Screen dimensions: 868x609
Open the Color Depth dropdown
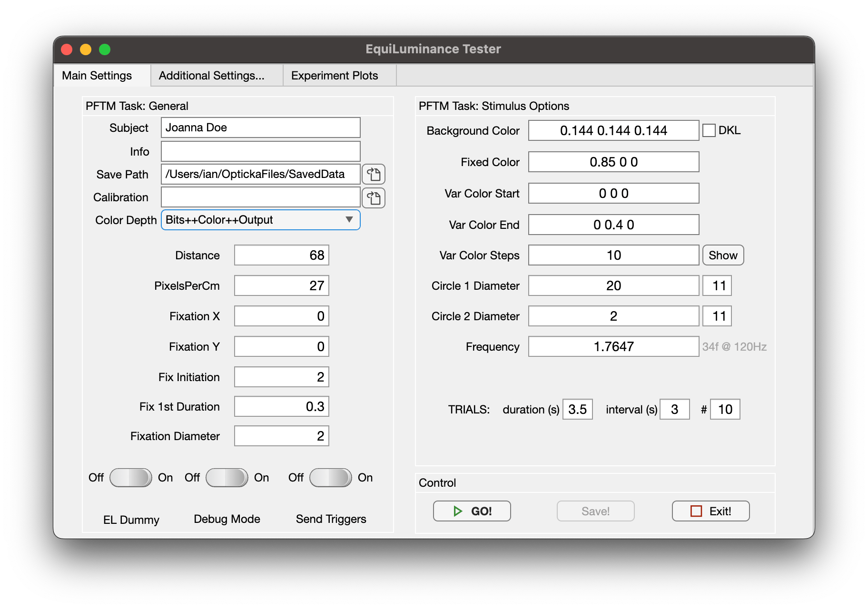coord(261,220)
